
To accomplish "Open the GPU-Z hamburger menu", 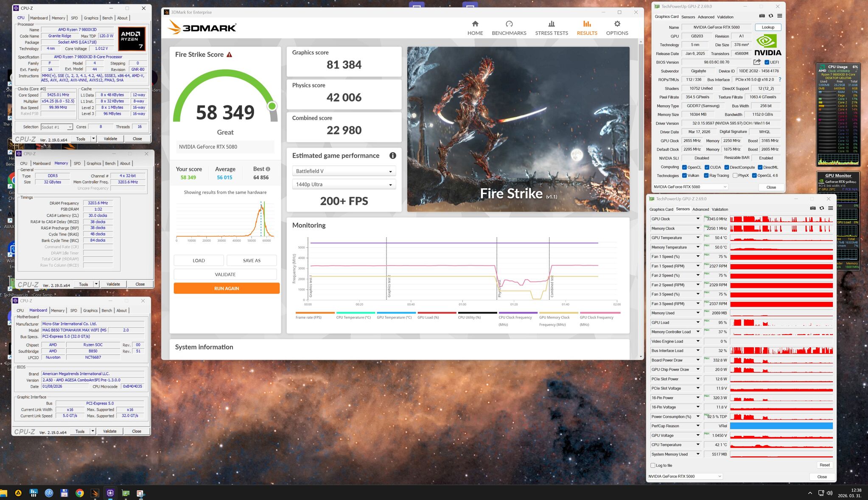I will click(779, 16).
